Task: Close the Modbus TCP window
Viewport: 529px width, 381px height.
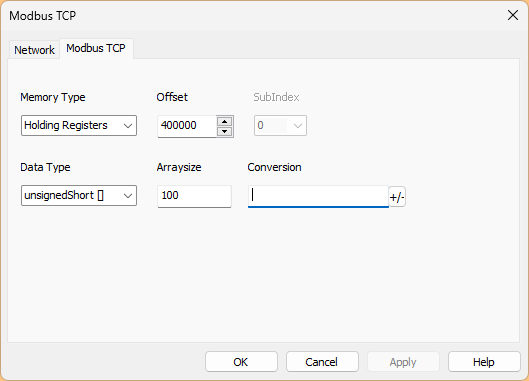Action: pos(513,15)
